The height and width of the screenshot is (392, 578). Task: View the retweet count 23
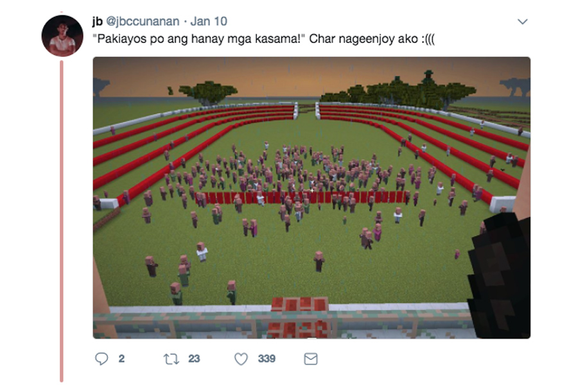tap(194, 359)
